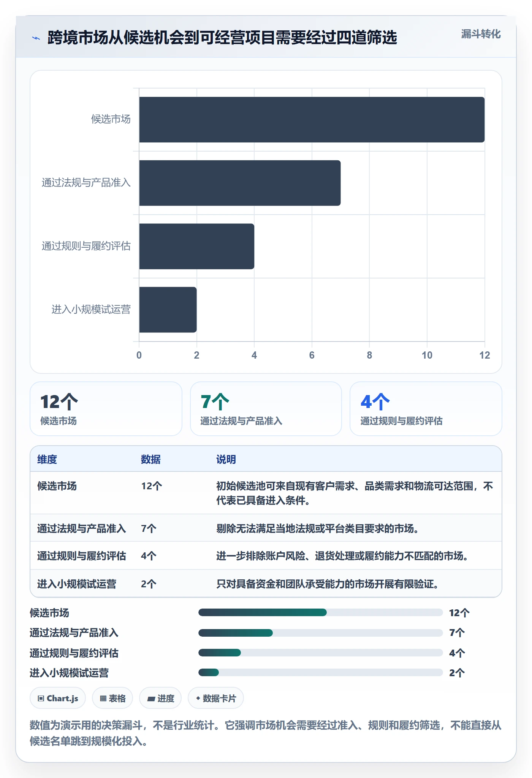
Task: Click the description starting 进一步排除账户风险
Action: 342,556
